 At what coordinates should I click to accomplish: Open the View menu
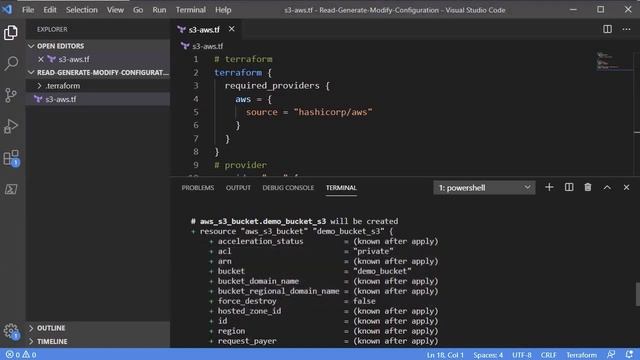tap(115, 10)
